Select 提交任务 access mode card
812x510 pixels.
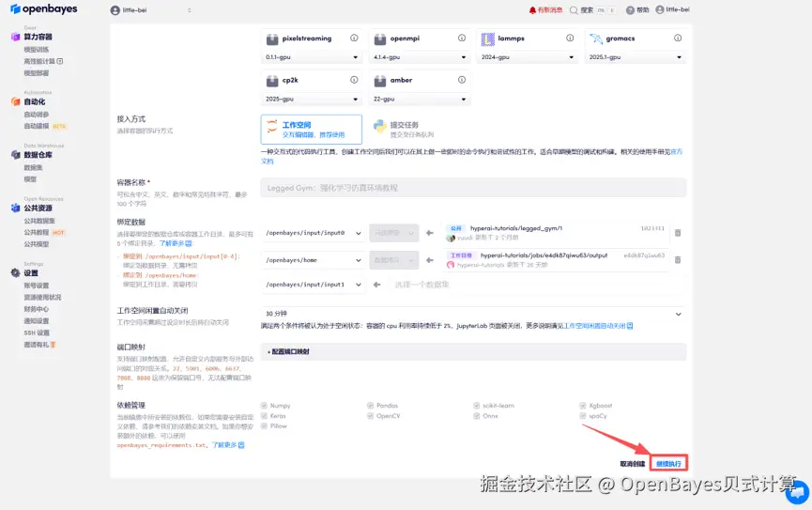(x=420, y=129)
